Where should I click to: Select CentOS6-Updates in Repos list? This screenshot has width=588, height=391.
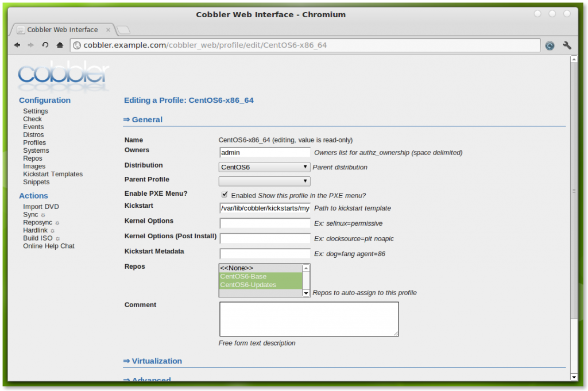pos(248,285)
